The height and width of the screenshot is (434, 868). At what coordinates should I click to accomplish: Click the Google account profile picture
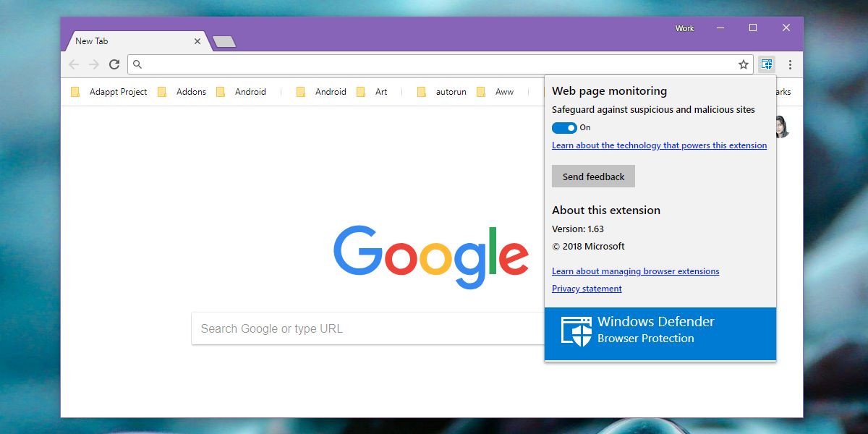(781, 127)
